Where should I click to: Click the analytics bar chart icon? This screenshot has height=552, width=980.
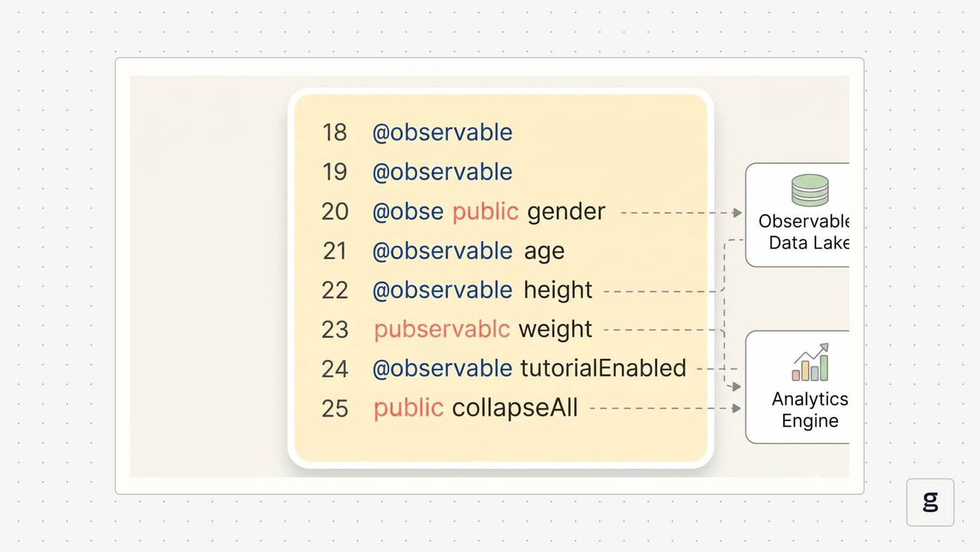[811, 362]
